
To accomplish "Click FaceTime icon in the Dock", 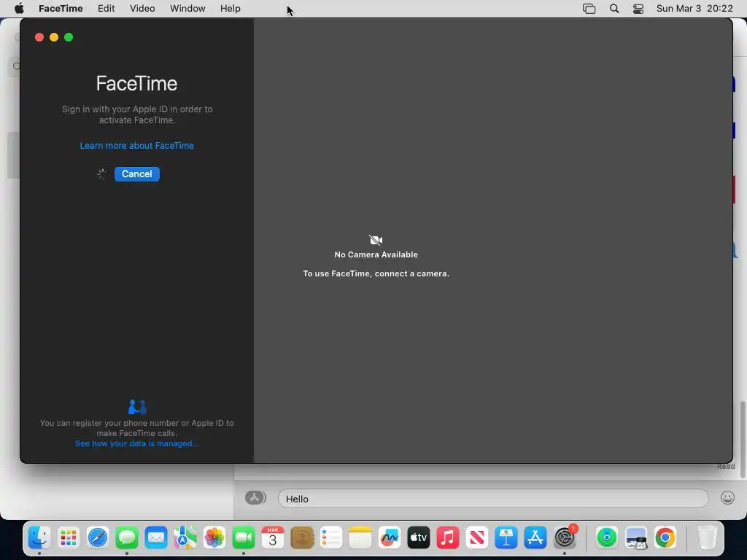I will tap(244, 537).
